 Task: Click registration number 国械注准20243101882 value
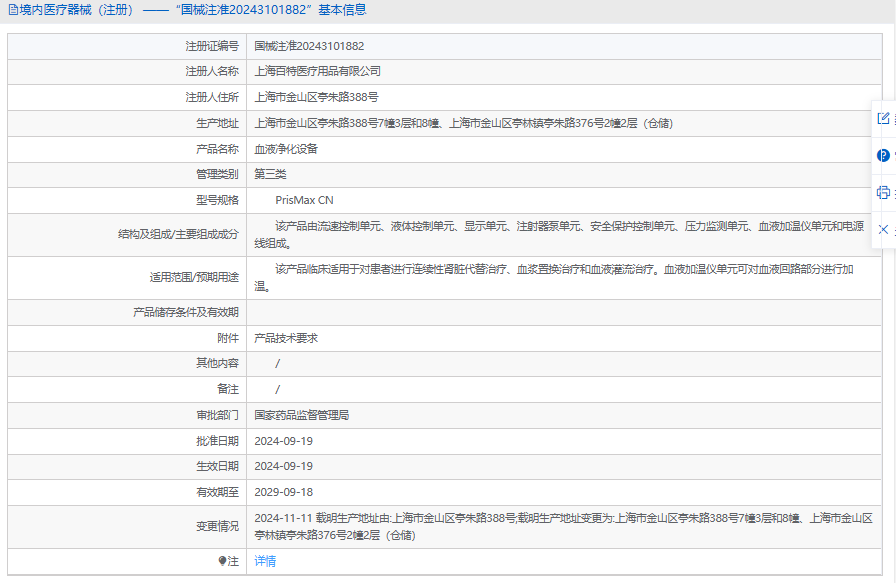(x=309, y=46)
